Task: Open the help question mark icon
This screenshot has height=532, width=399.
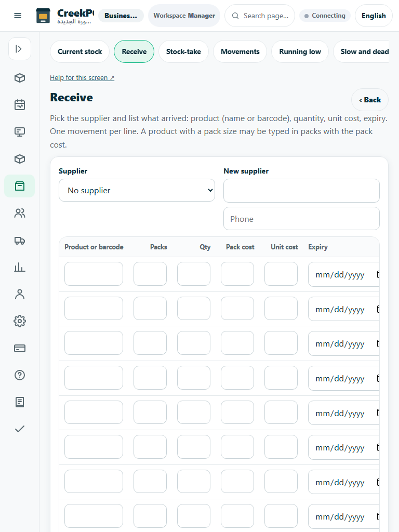Action: coord(20,375)
